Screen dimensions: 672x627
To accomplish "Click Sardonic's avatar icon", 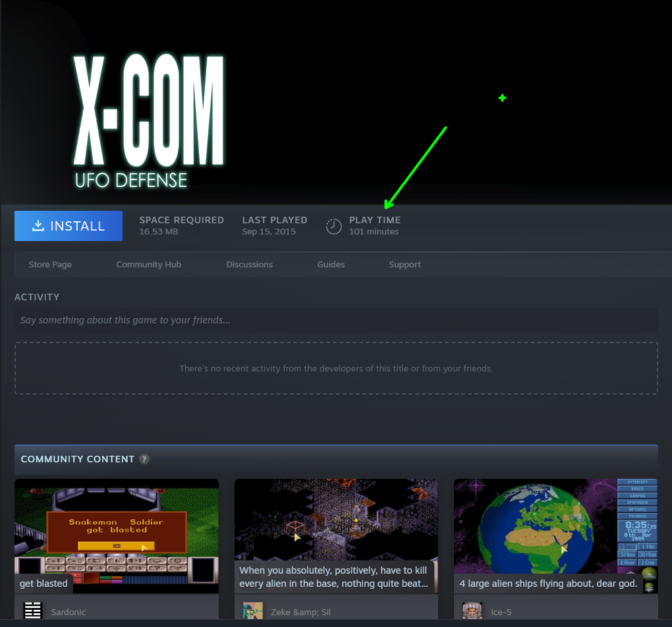I will tap(33, 611).
